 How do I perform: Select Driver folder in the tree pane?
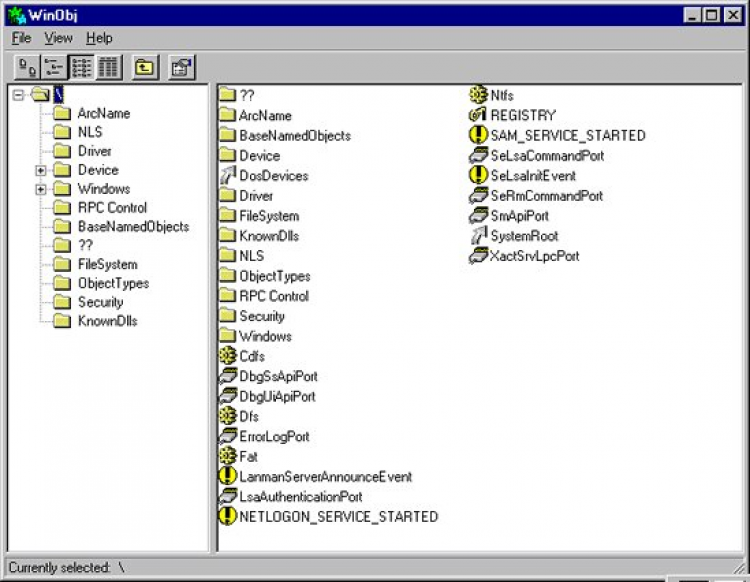click(95, 151)
